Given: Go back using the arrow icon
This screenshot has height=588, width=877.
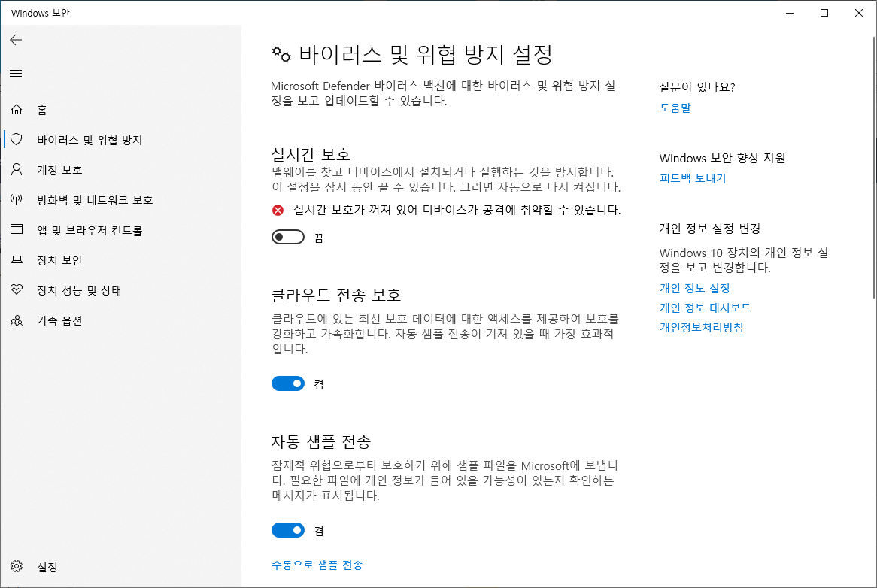Looking at the screenshot, I should click(17, 40).
